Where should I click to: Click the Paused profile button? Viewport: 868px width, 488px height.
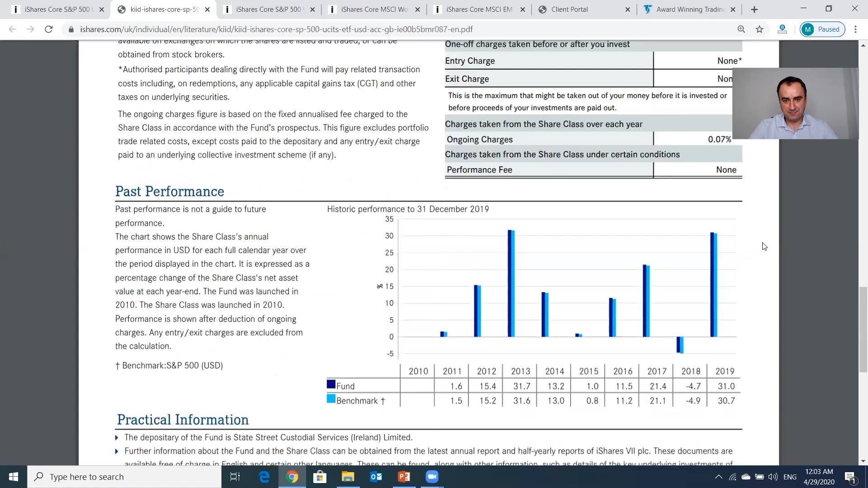[822, 29]
